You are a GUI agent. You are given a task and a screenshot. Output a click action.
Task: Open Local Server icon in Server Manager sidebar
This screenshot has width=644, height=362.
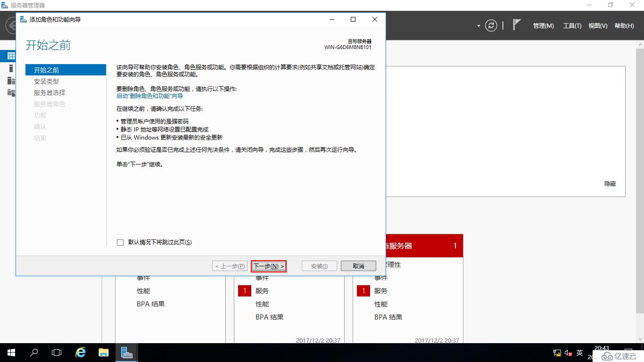[x=11, y=68]
